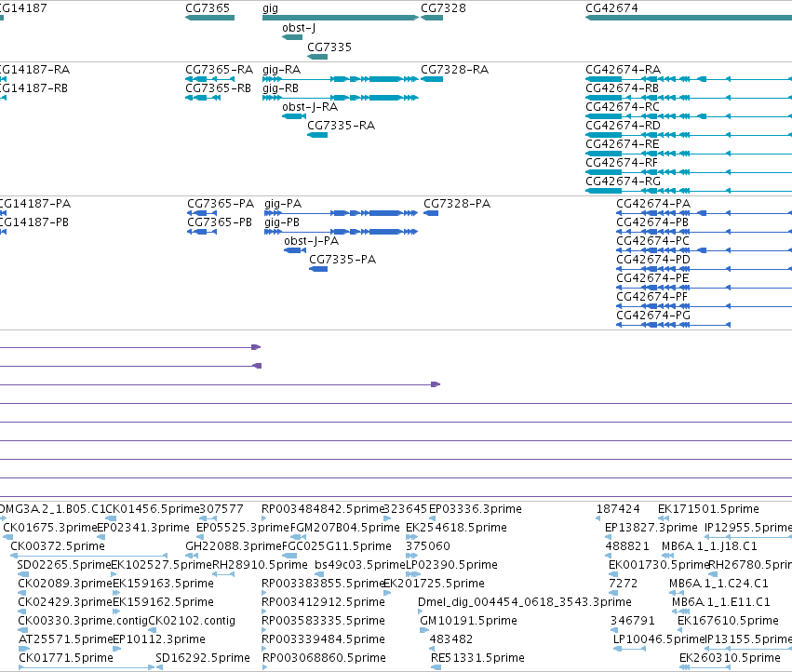Click EST feature RP003068860.5prime

(x=264, y=667)
